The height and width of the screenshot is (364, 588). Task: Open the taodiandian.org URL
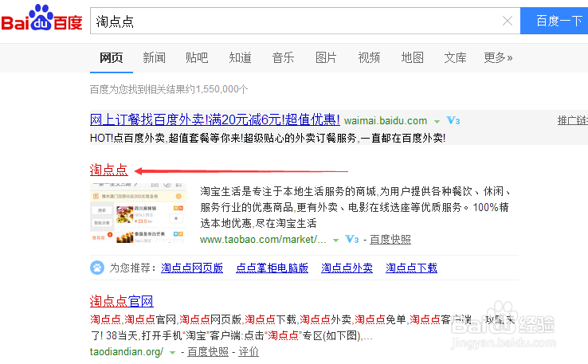tap(127, 351)
